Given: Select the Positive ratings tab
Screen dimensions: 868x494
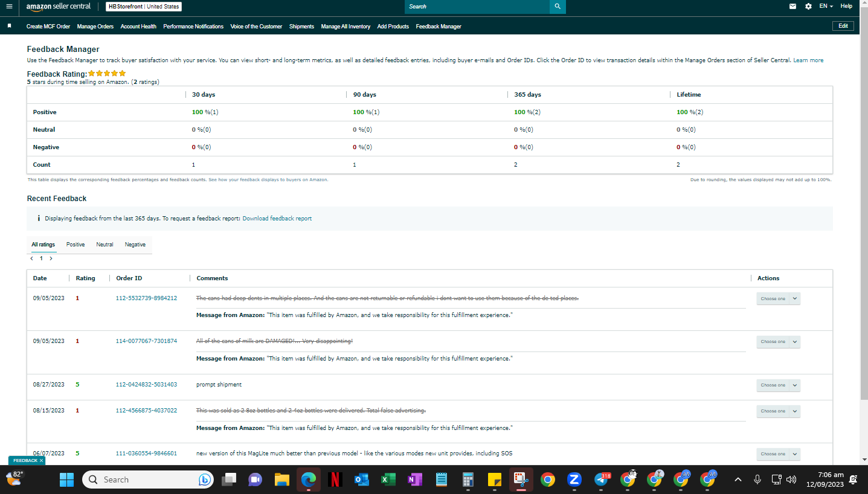Looking at the screenshot, I should pyautogui.click(x=76, y=245).
